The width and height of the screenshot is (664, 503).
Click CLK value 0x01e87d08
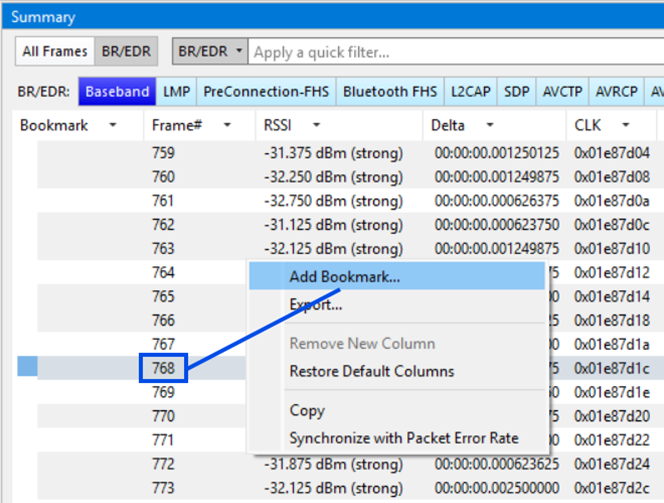tap(612, 177)
